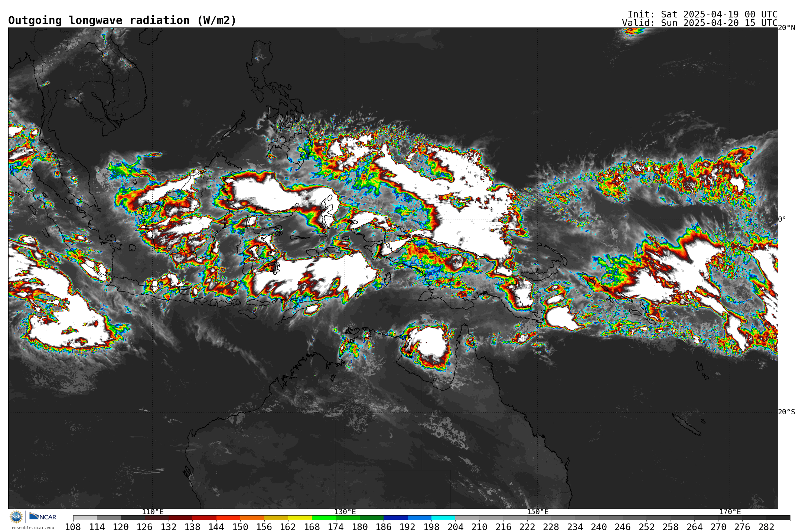Pick the yellow swatch between 162 and 168
Viewport: 802px width, 532px height.
(x=300, y=518)
